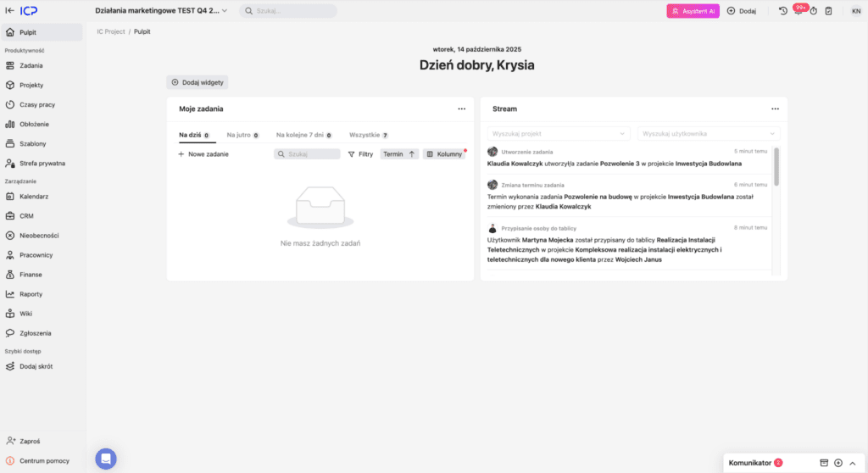Open the chat bubble help widget

tap(106, 459)
